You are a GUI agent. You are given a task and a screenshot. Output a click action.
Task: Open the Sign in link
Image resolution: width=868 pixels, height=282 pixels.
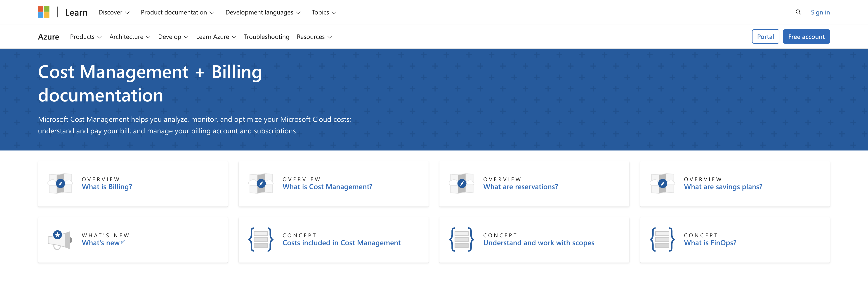coord(820,12)
